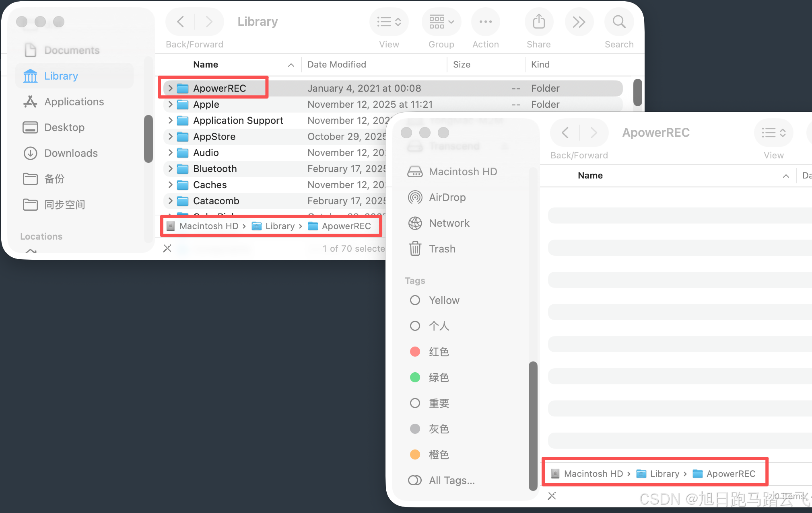812x513 pixels.
Task: Click the Search magnifier icon in toolbar
Action: tap(619, 22)
